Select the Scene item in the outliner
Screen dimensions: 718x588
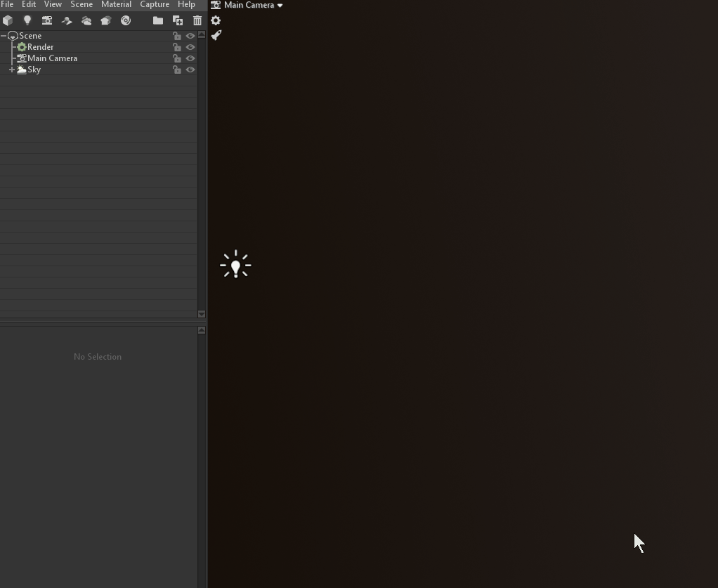(x=30, y=36)
